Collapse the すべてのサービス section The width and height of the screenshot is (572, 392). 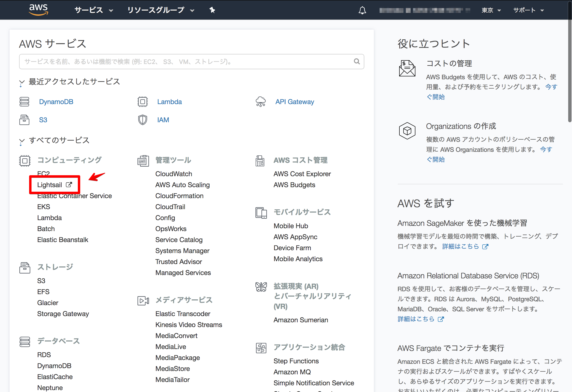22,141
